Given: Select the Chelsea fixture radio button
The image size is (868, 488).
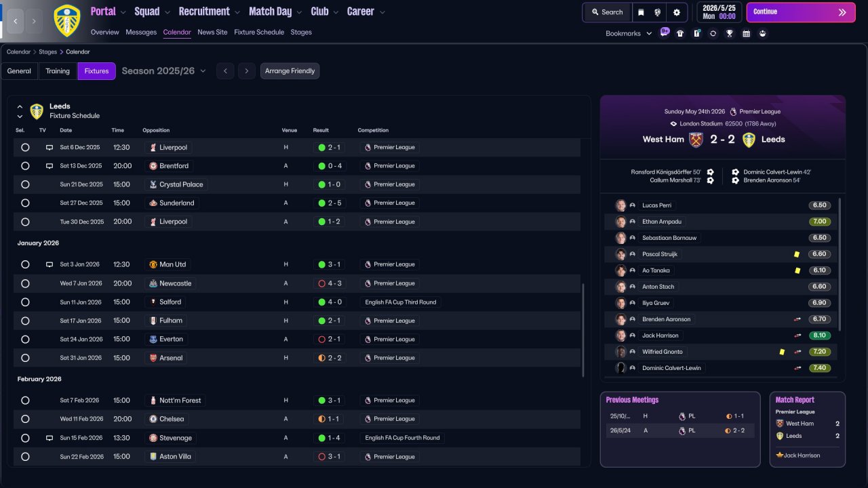Looking at the screenshot, I should (x=25, y=419).
